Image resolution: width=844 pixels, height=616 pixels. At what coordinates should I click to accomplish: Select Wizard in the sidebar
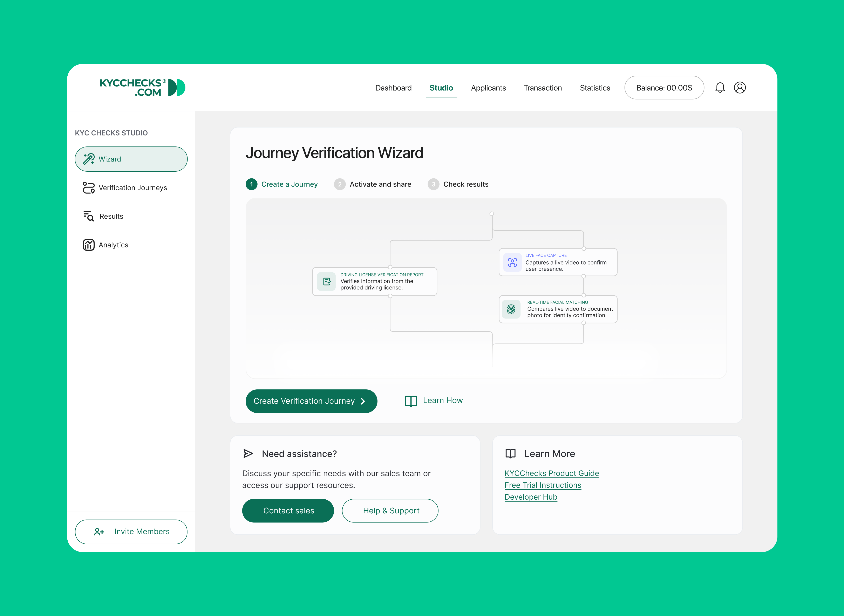[x=131, y=159]
